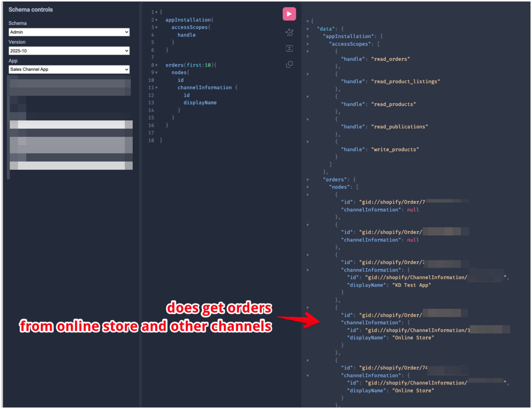Collapse the accessScopes block on line 3

pos(157,27)
